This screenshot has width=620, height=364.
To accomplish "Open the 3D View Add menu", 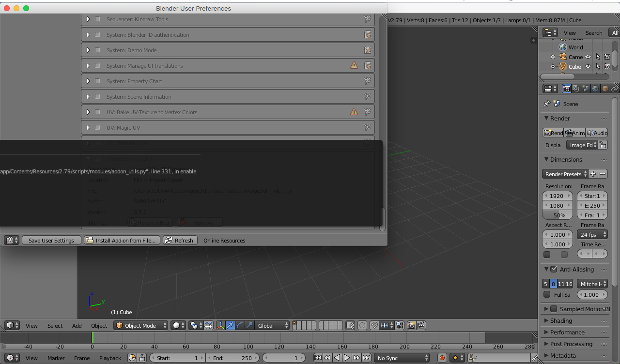I will [77, 325].
